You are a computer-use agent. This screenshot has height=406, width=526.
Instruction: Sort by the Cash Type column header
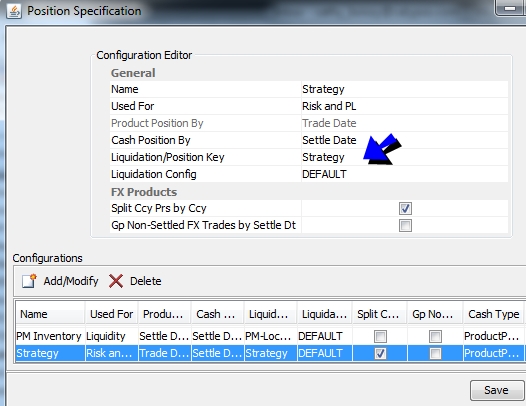(x=493, y=314)
